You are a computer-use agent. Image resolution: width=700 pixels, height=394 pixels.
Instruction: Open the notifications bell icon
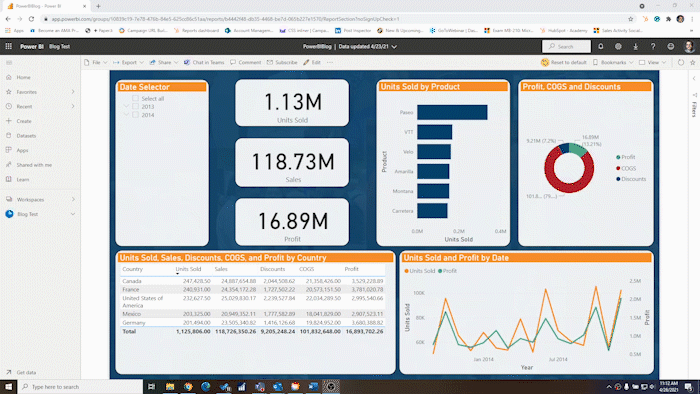(601, 46)
